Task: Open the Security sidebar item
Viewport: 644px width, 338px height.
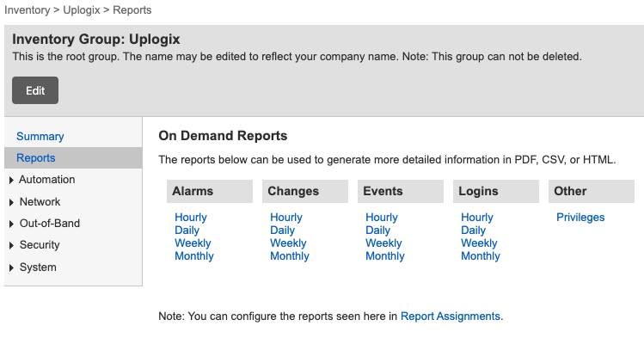Action: [x=40, y=245]
